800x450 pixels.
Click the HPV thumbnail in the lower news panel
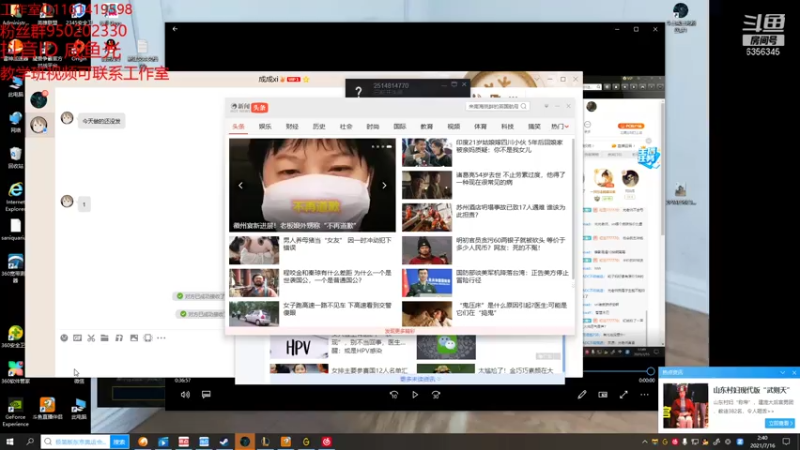pyautogui.click(x=299, y=347)
